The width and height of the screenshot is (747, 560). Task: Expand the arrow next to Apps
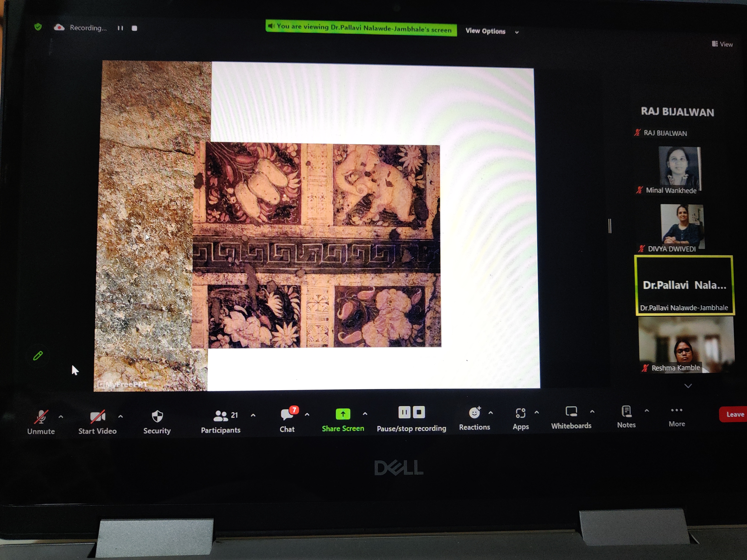[x=537, y=413]
